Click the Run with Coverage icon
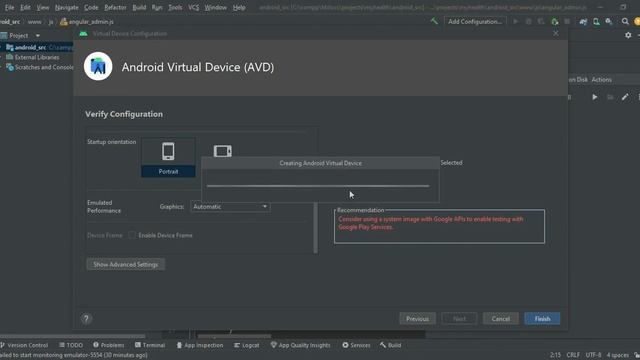 tap(541, 22)
